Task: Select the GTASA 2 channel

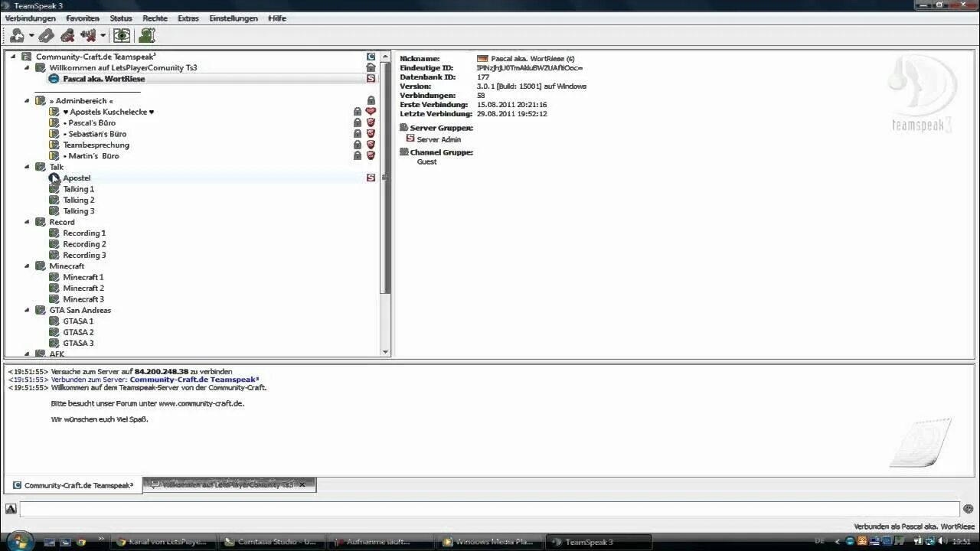Action: click(x=78, y=332)
